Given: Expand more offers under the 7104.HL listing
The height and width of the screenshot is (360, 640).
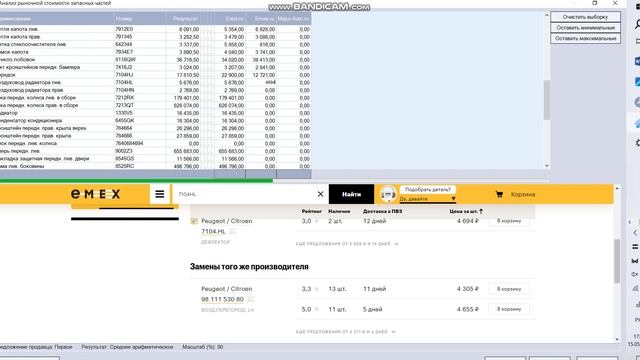Looking at the screenshot, I should pyautogui.click(x=347, y=244).
